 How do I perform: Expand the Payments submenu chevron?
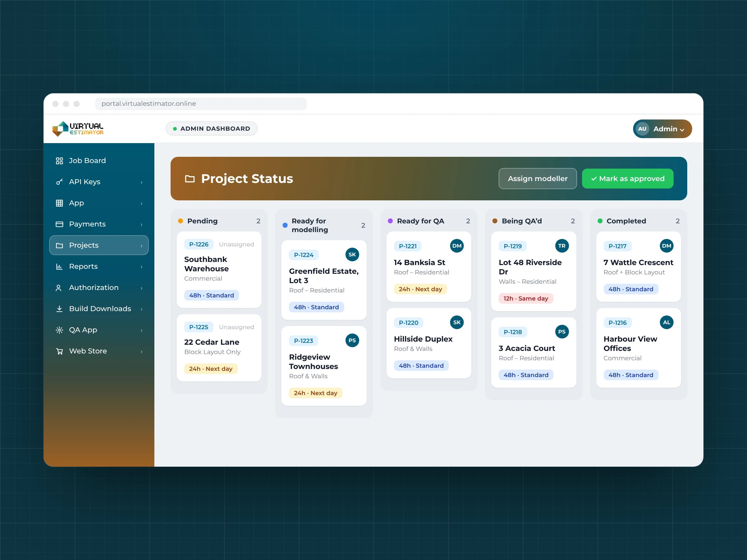click(142, 225)
